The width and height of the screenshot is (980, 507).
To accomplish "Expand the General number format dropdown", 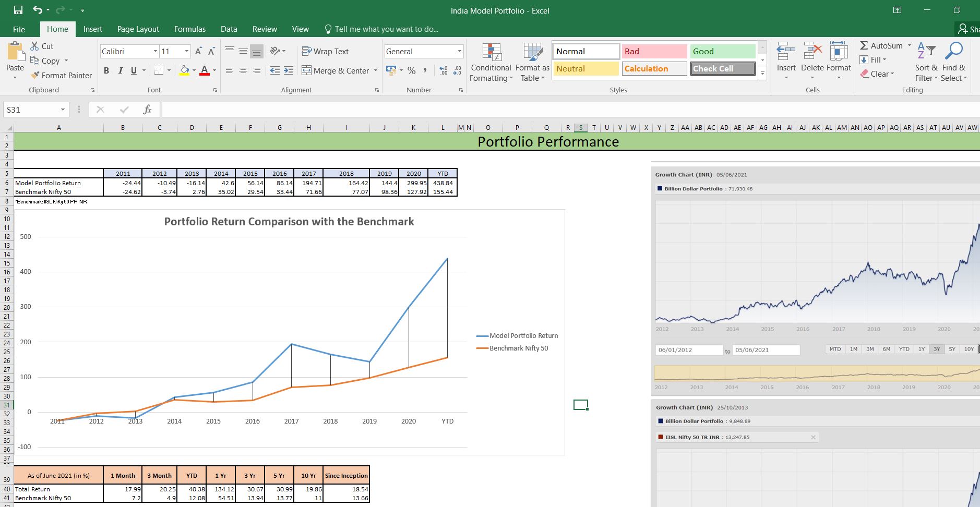I will coord(459,51).
